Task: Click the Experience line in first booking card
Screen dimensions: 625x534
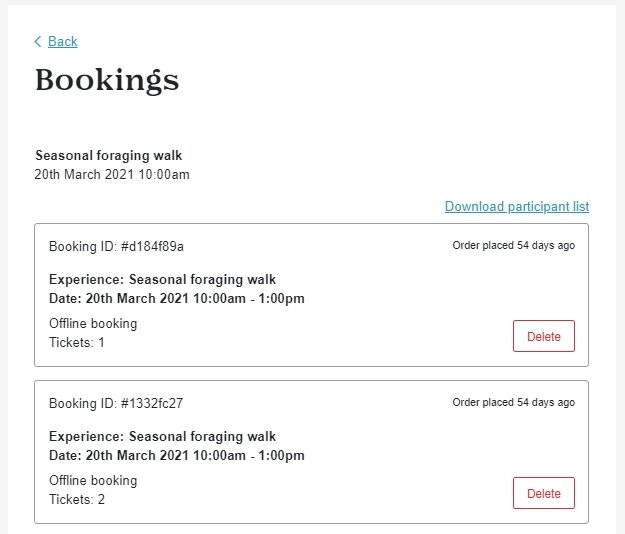Action: 162,279
